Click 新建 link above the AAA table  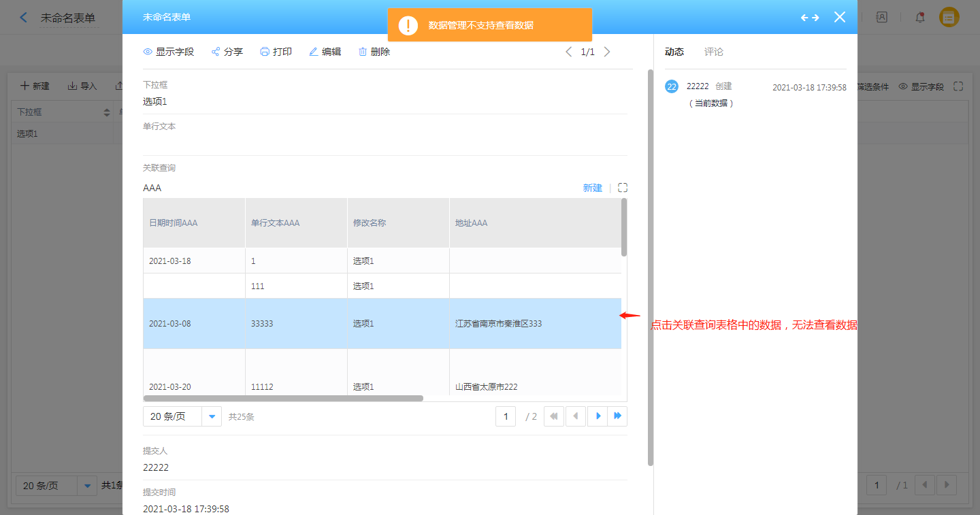[592, 188]
